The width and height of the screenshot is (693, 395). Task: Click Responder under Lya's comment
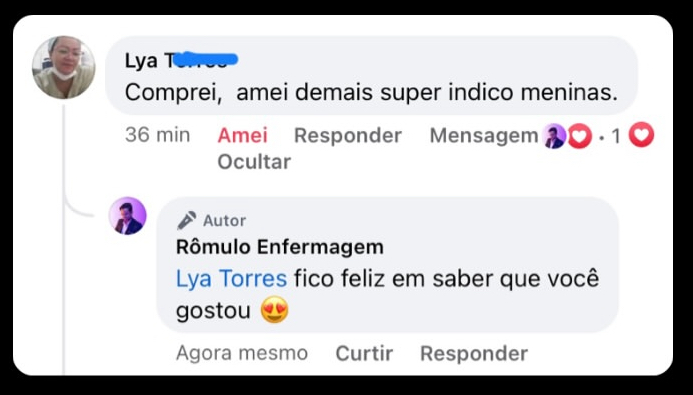click(x=348, y=135)
